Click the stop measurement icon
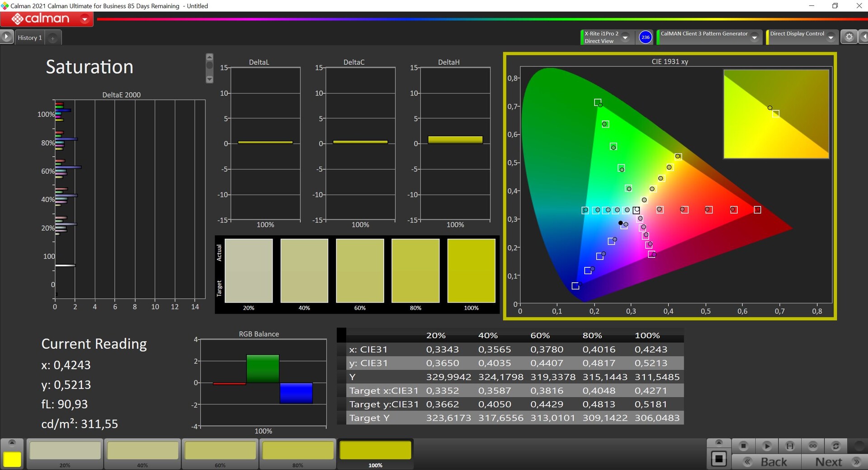Viewport: 868px width, 470px height. tap(743, 446)
